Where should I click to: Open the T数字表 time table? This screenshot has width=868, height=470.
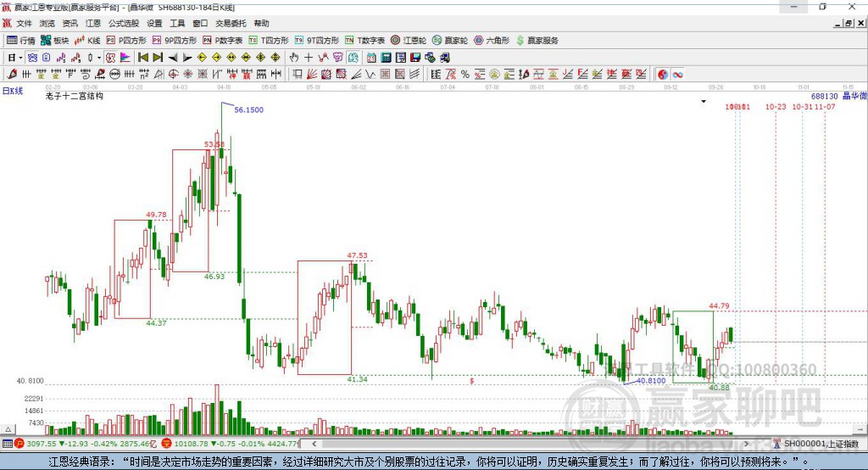[x=364, y=41]
